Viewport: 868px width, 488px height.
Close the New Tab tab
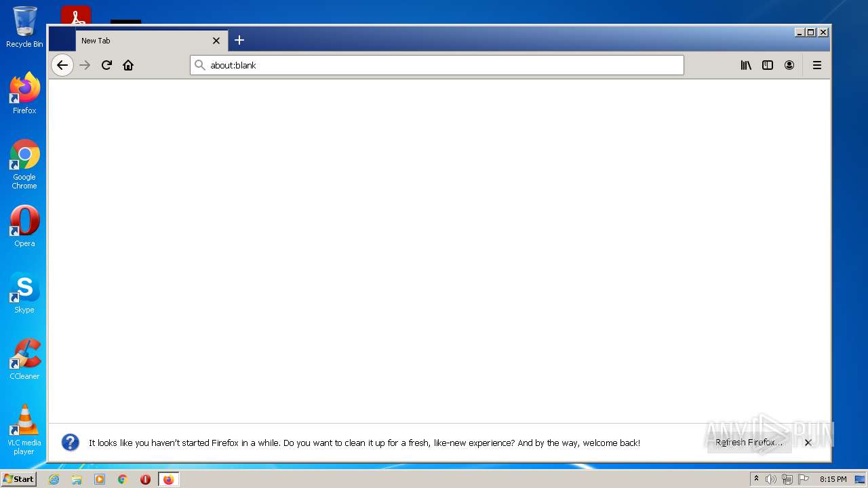216,41
